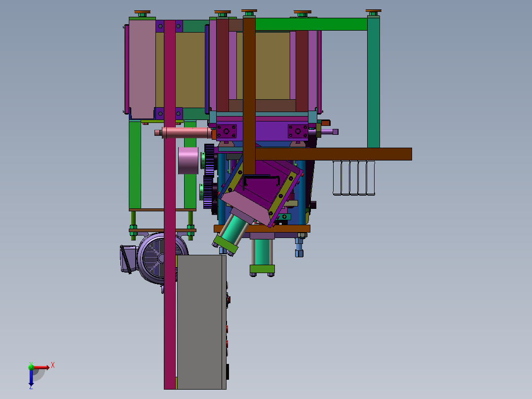
Task: Select the pink-purple roller beside the gears
Action: click(189, 160)
